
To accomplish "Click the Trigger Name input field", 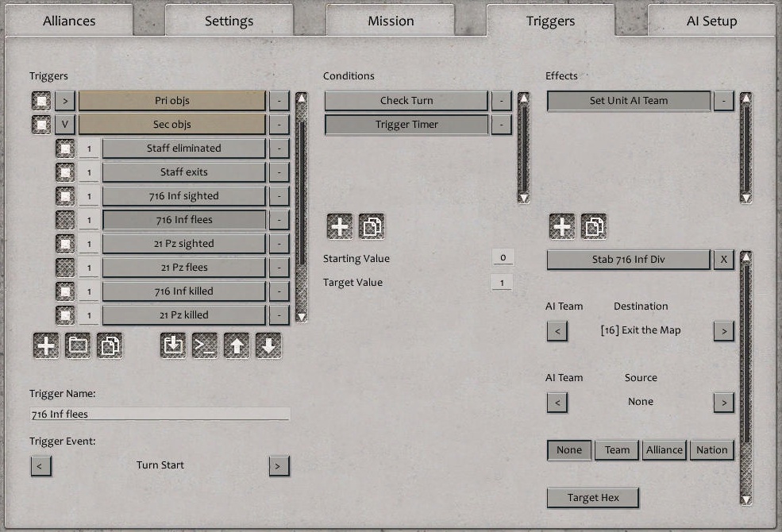I will pos(159,414).
